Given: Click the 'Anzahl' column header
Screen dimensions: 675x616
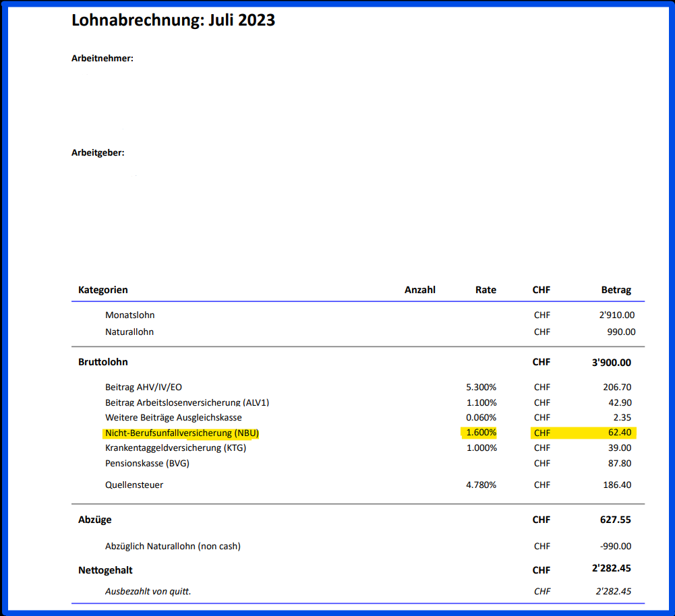Looking at the screenshot, I should (x=419, y=290).
